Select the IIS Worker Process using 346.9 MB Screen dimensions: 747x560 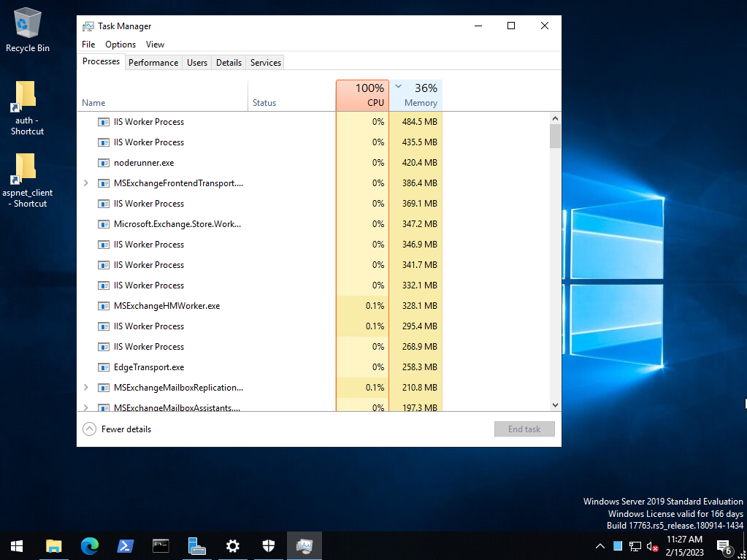click(260, 245)
